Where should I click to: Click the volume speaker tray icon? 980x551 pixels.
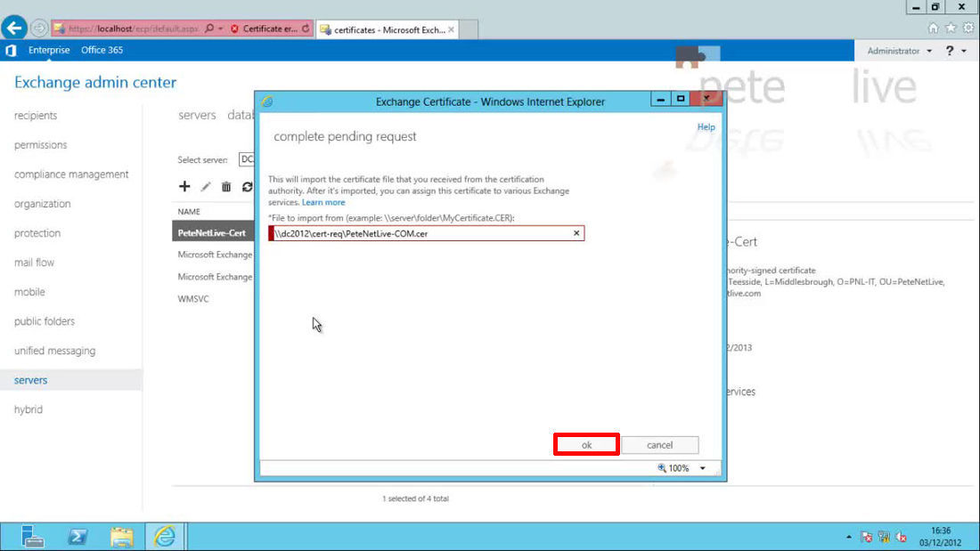[902, 537]
